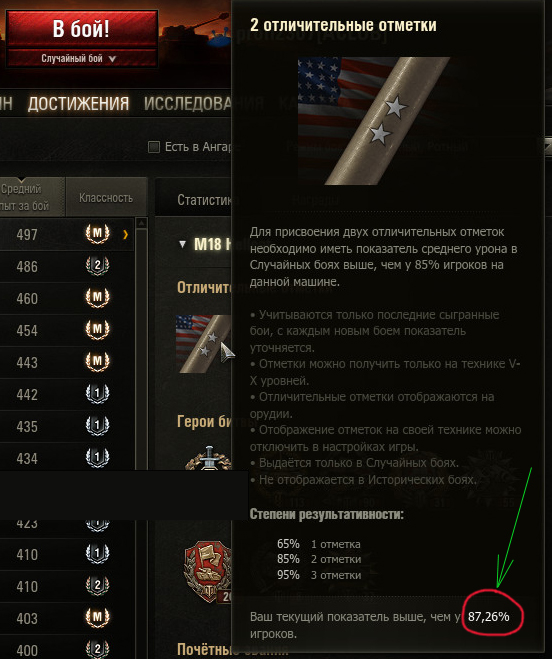This screenshot has width=552, height=659.
Task: Click the red "В бой!" battle button
Action: click(x=82, y=29)
